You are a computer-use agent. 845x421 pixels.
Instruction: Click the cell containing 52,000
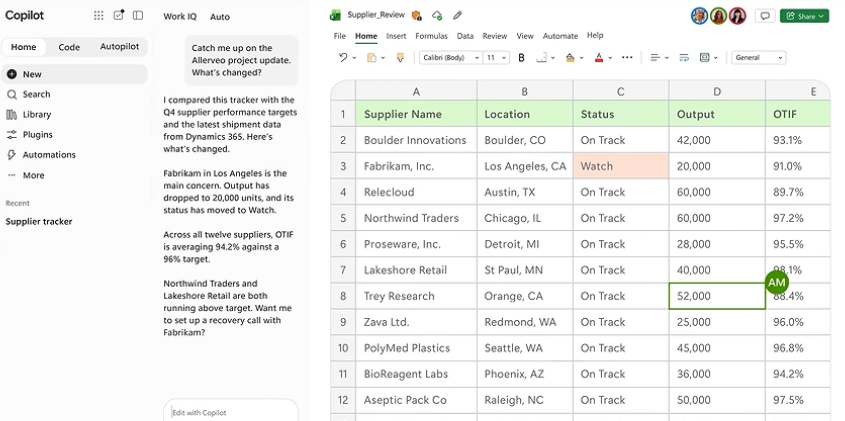click(717, 296)
